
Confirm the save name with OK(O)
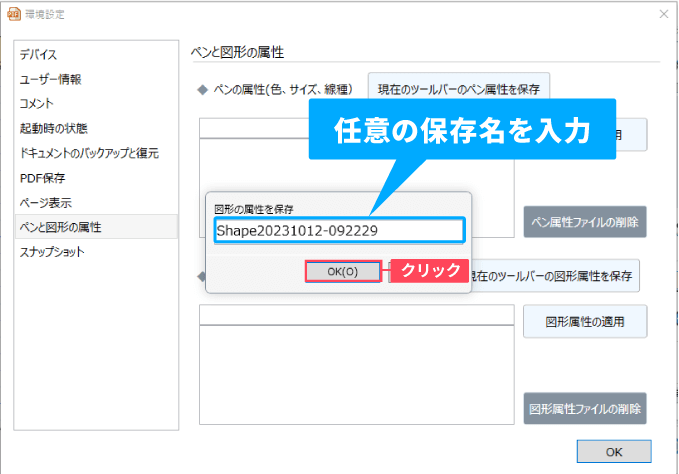point(342,271)
